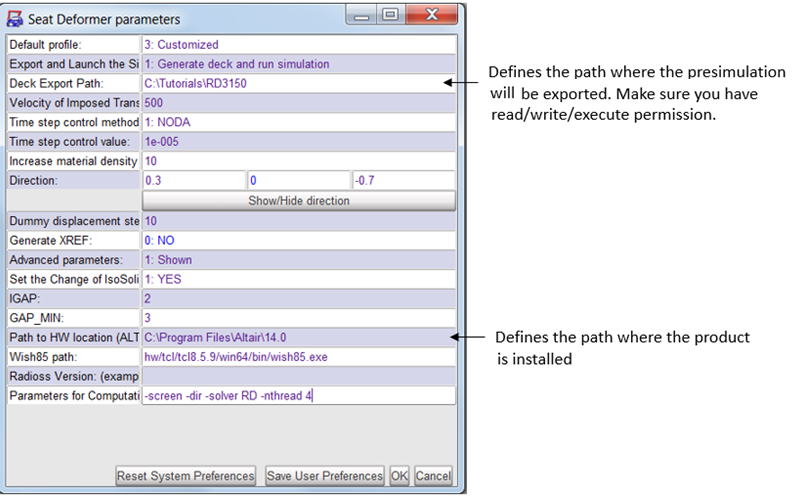This screenshot has height=498, width=793.
Task: Click Save User Preferences button
Action: click(x=325, y=476)
